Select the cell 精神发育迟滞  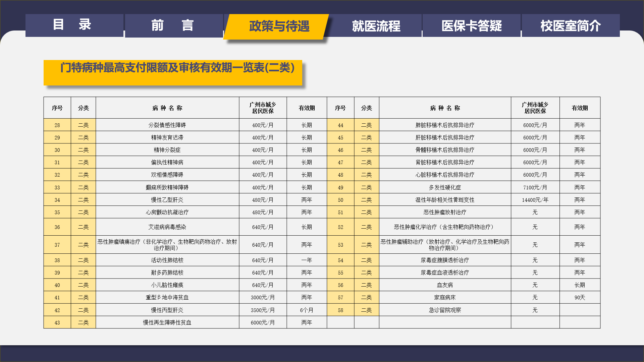pos(167,137)
